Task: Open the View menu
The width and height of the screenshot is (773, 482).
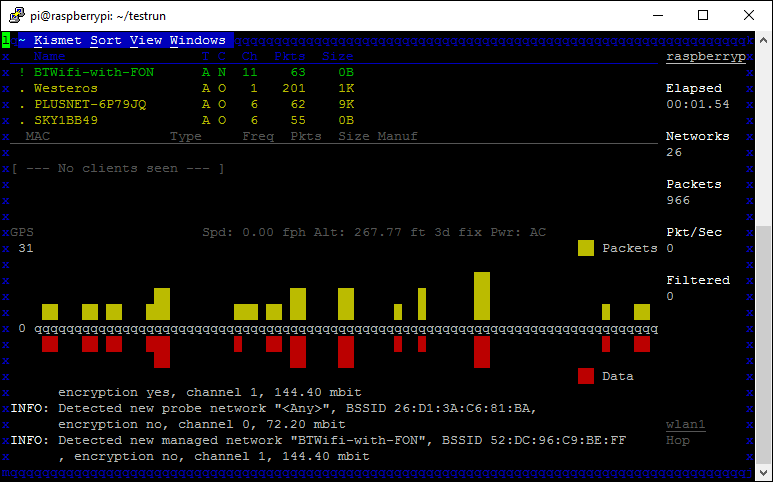Action: coord(145,40)
